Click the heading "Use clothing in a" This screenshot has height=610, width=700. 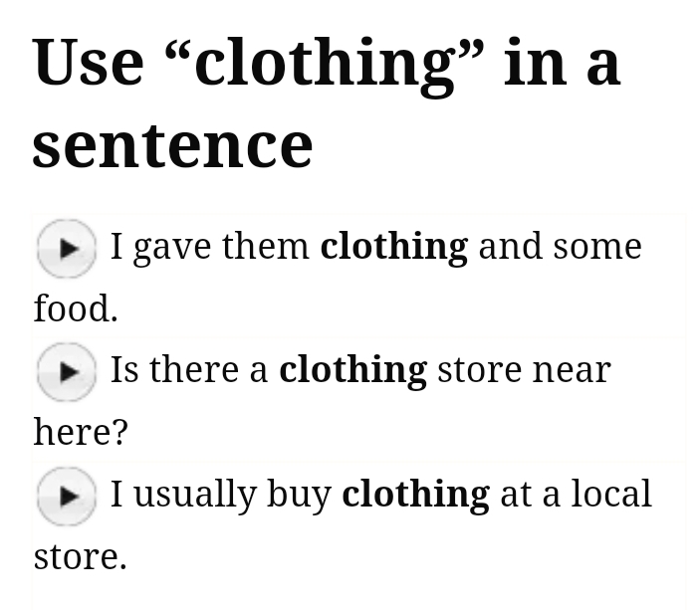pyautogui.click(x=326, y=62)
